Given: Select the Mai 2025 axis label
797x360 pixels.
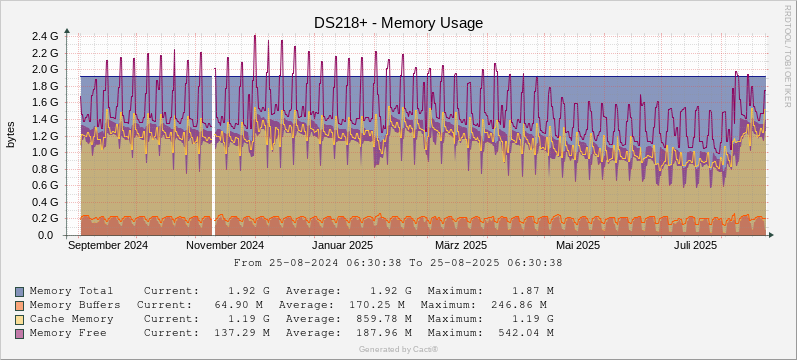Looking at the screenshot, I should 578,246.
